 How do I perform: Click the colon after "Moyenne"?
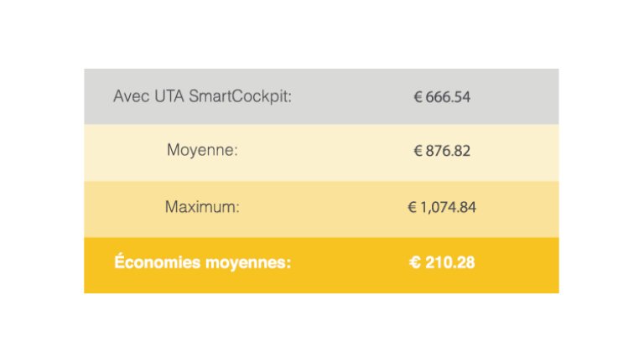click(236, 152)
